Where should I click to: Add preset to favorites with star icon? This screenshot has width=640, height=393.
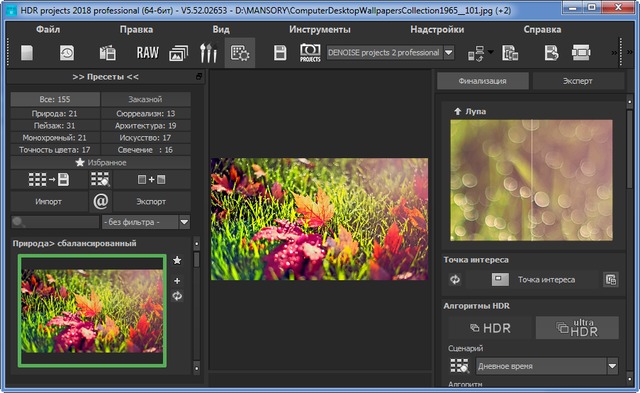click(177, 260)
